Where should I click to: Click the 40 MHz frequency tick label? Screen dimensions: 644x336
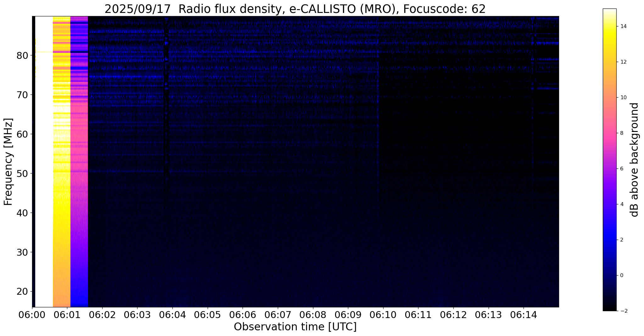pyautogui.click(x=22, y=213)
